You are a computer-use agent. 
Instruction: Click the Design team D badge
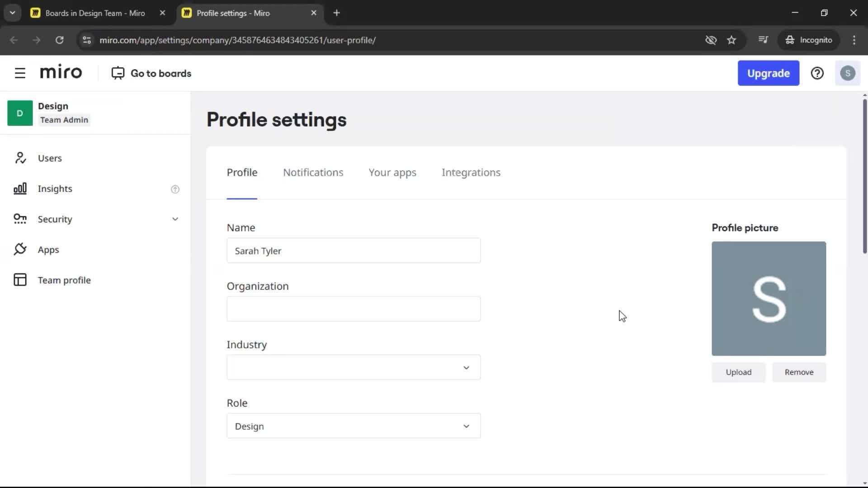click(x=20, y=113)
